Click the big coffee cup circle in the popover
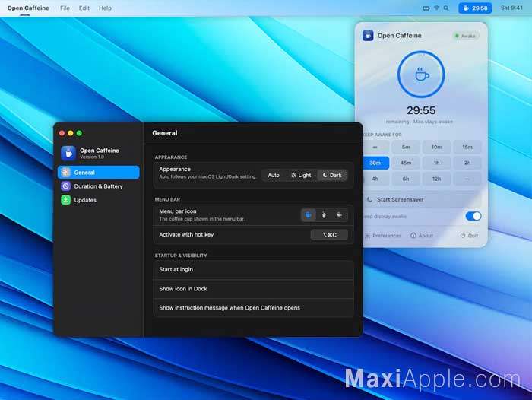 point(421,74)
